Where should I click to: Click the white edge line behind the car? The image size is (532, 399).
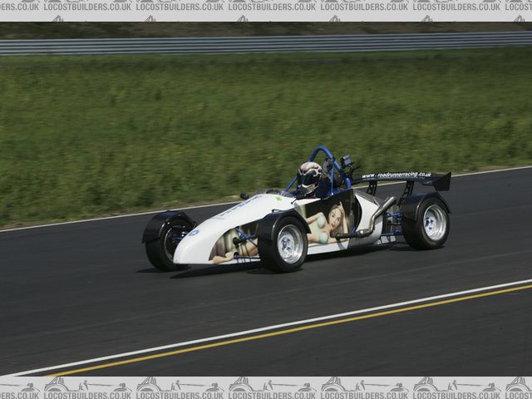[x=490, y=172]
